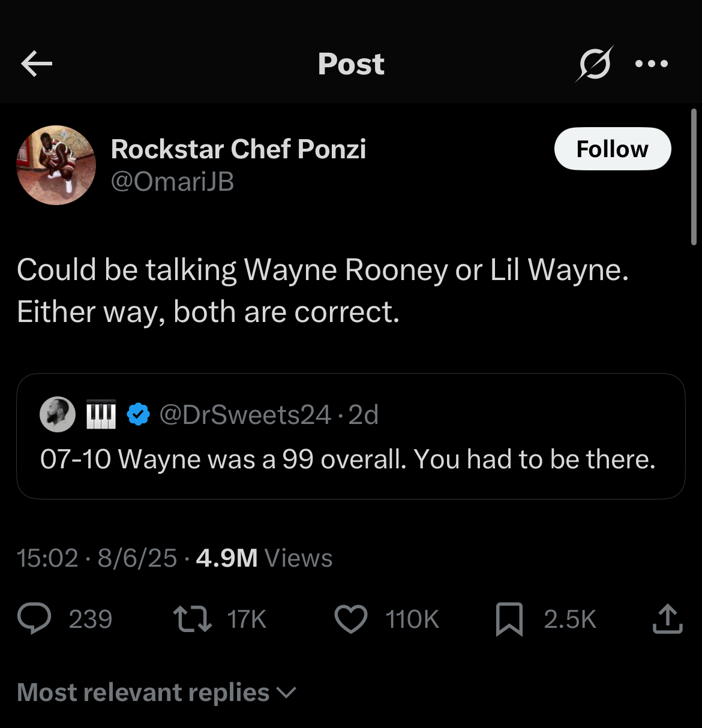The width and height of the screenshot is (702, 728).
Task: Click the blue verified badge
Action: click(139, 414)
